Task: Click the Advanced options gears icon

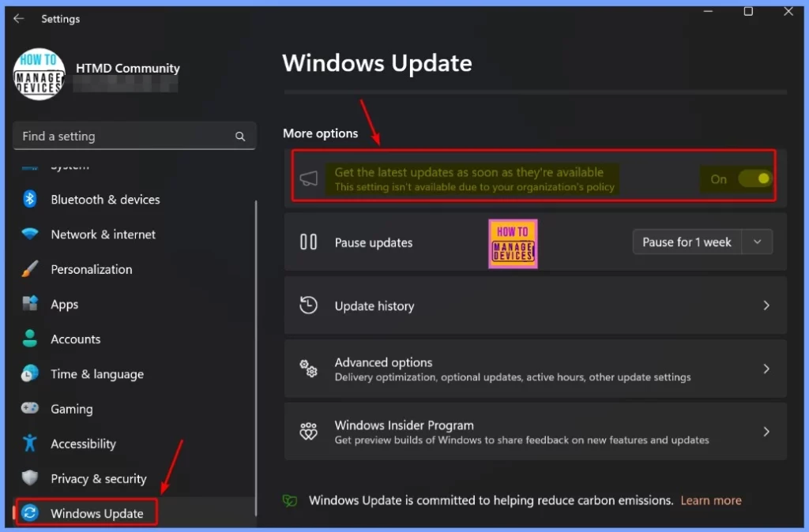Action: [309, 368]
